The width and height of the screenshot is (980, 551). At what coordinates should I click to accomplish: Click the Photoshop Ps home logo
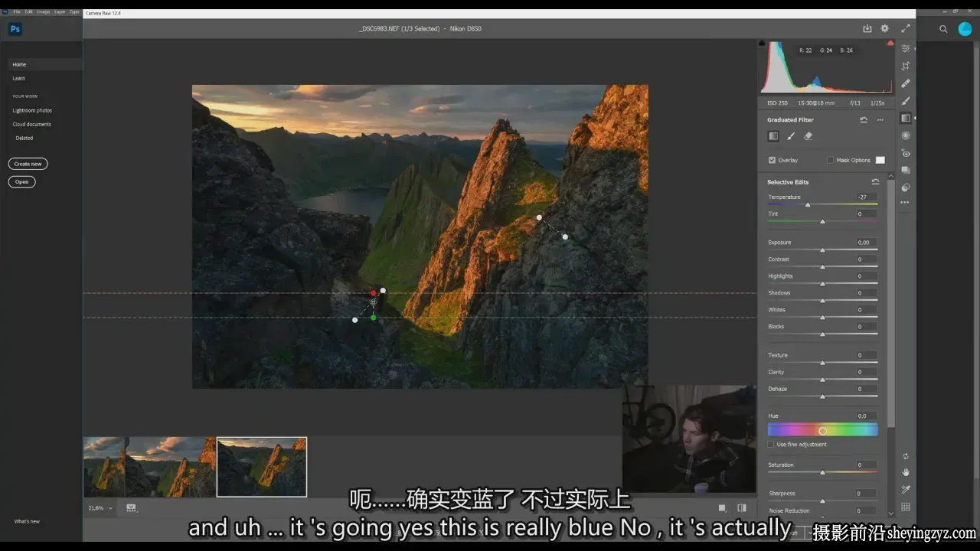pyautogui.click(x=15, y=29)
